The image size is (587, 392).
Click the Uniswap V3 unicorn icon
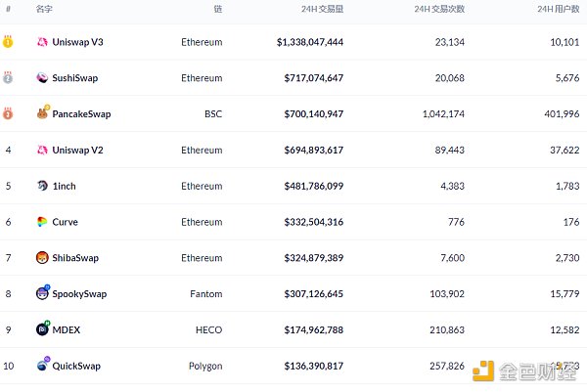point(42,42)
